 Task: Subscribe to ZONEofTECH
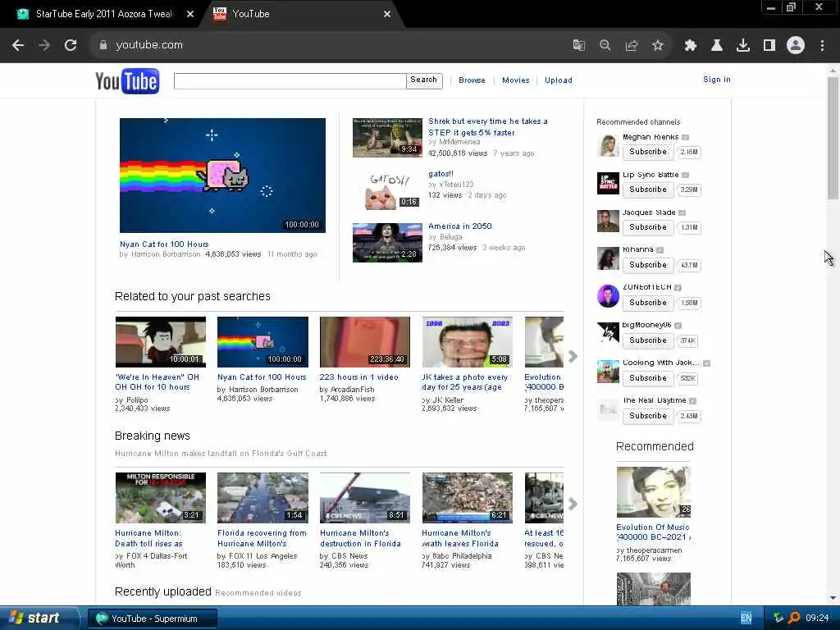(x=648, y=303)
